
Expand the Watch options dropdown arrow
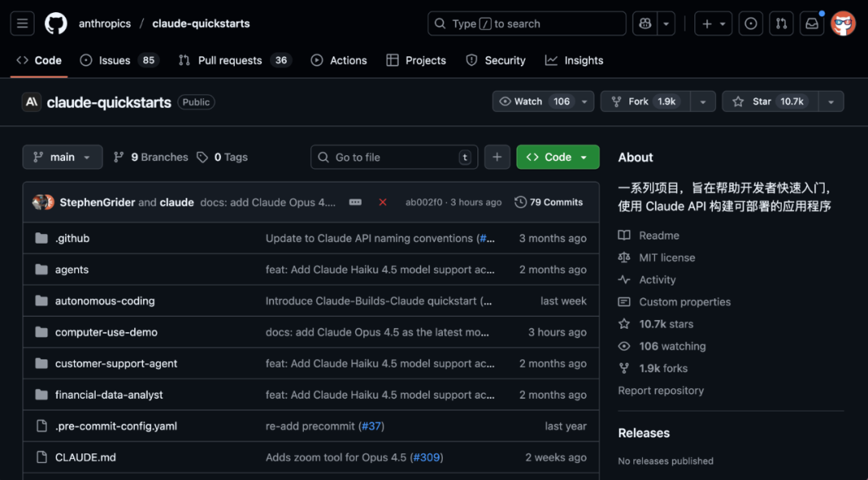[584, 101]
